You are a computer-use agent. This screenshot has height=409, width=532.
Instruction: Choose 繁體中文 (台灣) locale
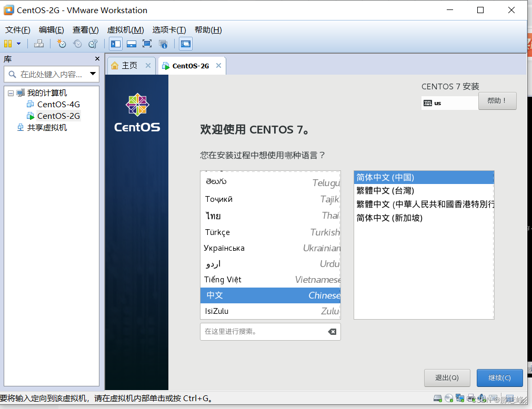click(424, 190)
